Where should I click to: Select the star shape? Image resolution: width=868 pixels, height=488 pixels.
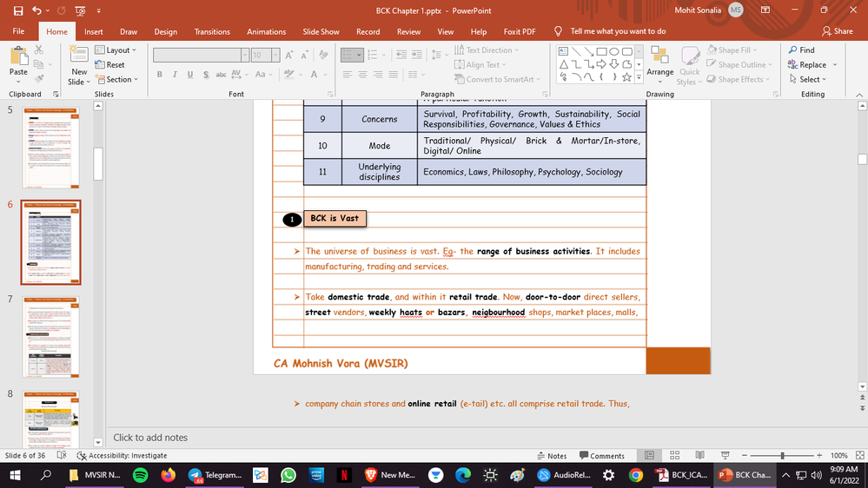[626, 77]
